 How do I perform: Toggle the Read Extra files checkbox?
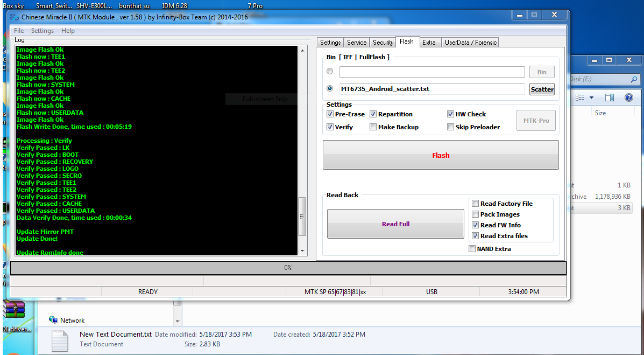(475, 236)
